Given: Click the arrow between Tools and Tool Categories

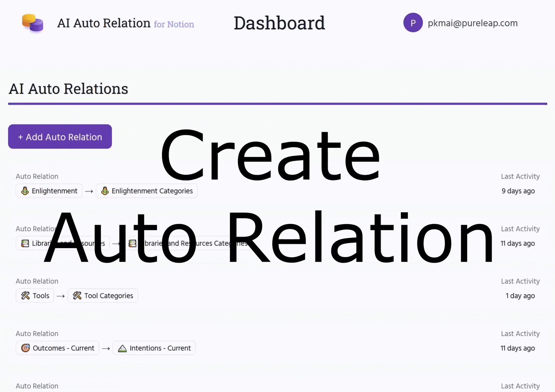Looking at the screenshot, I should [61, 296].
